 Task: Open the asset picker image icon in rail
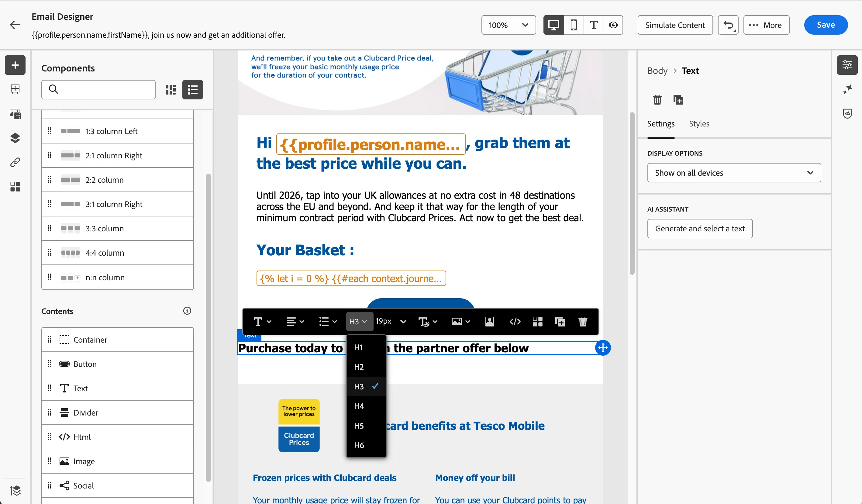coord(15,114)
